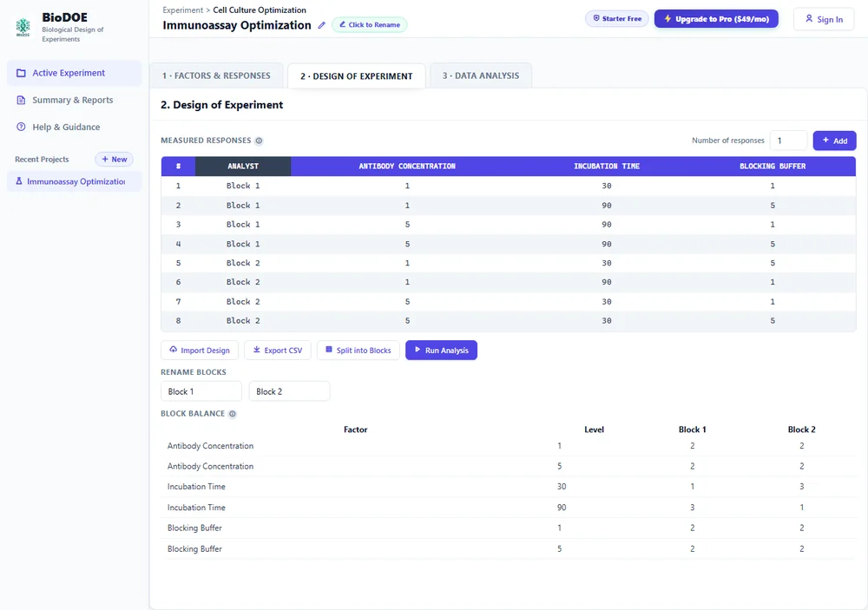
Task: Click the flask icon of the Immunoassay project
Action: tap(19, 181)
